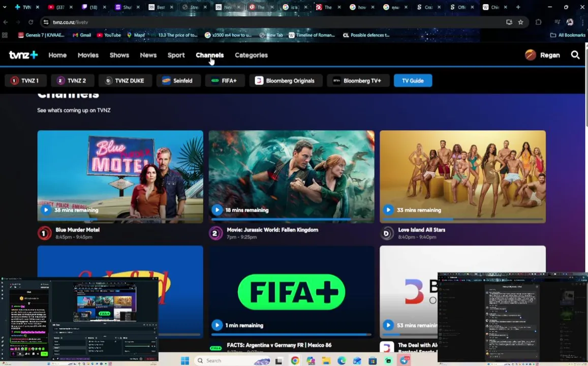Viewport: 588px width, 366px height.
Task: Click TVNZ 2 channel badge beside Jurassic World
Action: pos(215,233)
